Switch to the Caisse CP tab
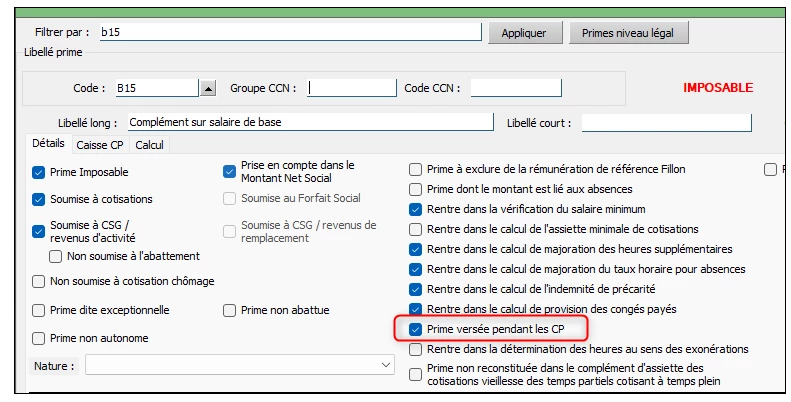The width and height of the screenshot is (791, 402). pos(100,145)
